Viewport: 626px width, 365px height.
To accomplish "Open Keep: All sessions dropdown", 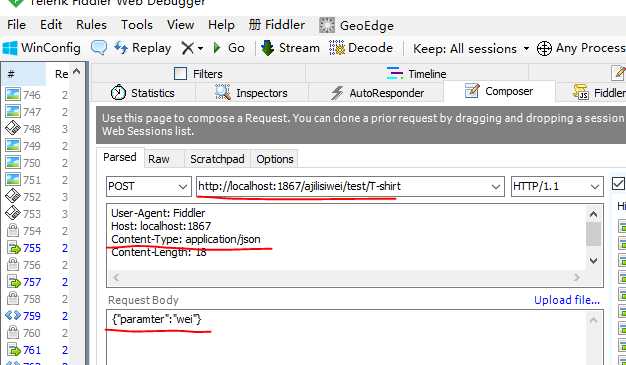I will point(471,48).
